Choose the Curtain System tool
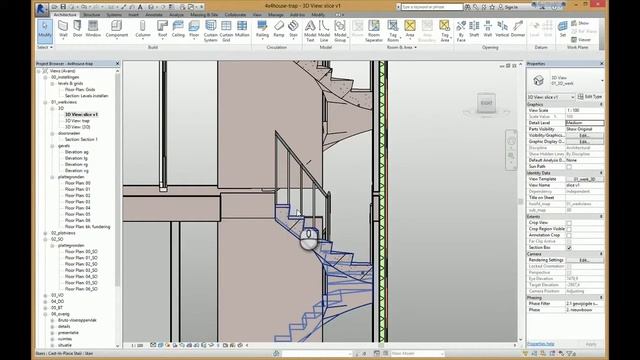640x360 pixels. coord(211,31)
